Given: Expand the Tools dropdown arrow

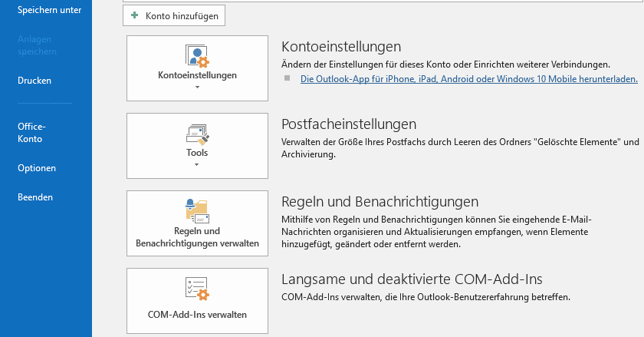Looking at the screenshot, I should [197, 164].
